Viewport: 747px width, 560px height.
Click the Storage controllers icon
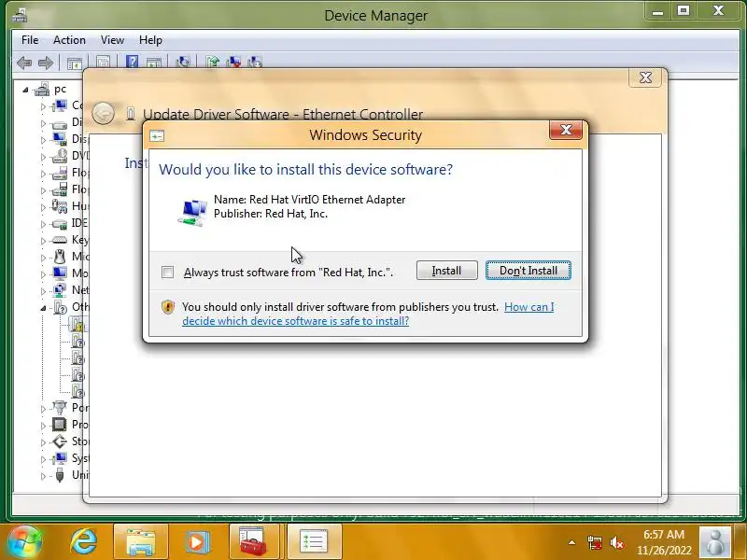pos(60,441)
